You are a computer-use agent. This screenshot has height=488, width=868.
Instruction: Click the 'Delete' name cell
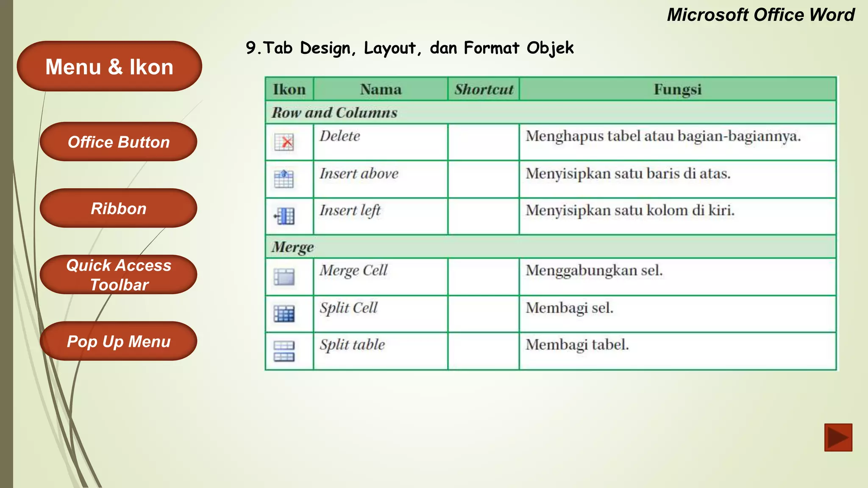(381, 142)
